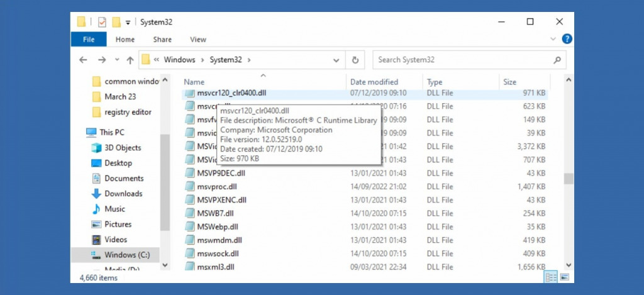Image resolution: width=644 pixels, height=295 pixels.
Task: Open Help with the question mark icon
Action: (x=567, y=39)
